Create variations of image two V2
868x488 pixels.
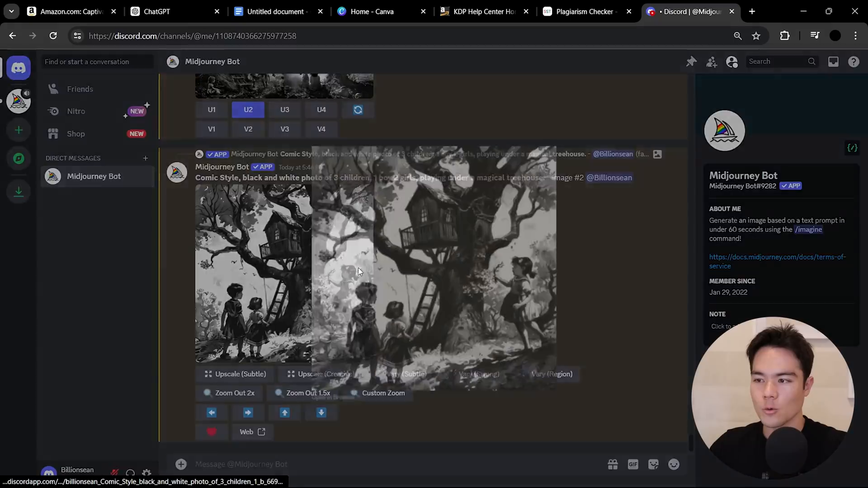(248, 129)
